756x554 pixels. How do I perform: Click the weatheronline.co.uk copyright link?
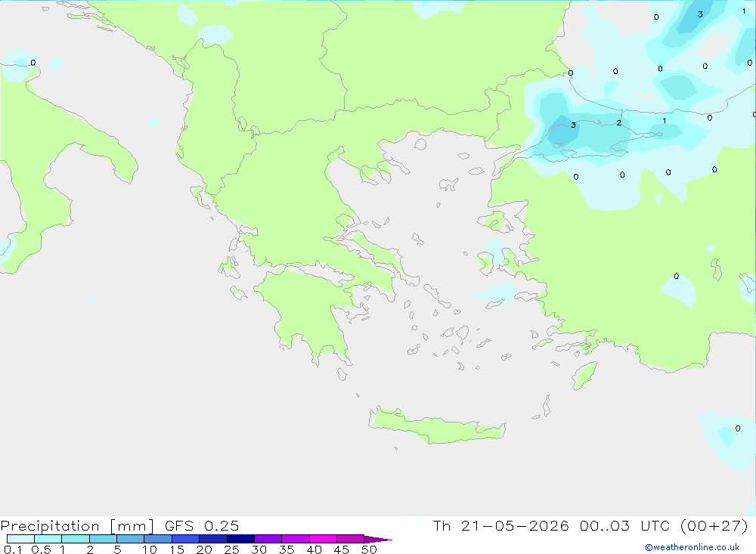click(x=692, y=547)
